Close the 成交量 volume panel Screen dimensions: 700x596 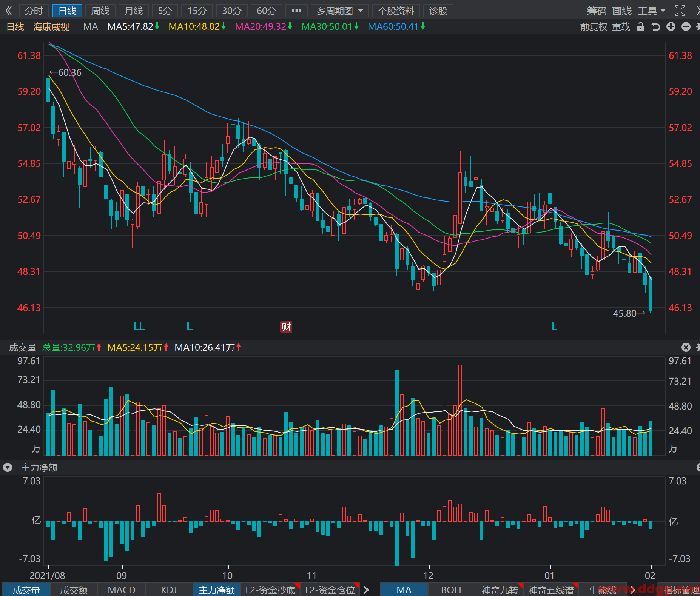pos(686,347)
